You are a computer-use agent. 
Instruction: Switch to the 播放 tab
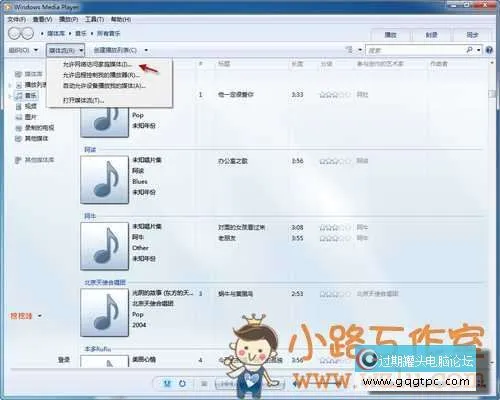click(x=390, y=35)
